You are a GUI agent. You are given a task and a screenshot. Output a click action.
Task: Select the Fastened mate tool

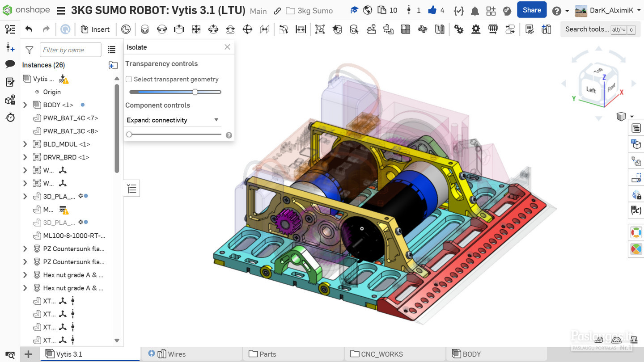[x=144, y=29]
